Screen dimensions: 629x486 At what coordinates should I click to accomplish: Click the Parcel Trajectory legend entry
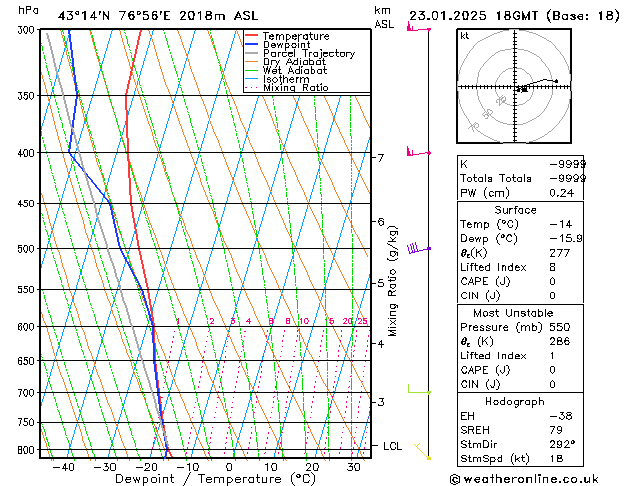(309, 53)
